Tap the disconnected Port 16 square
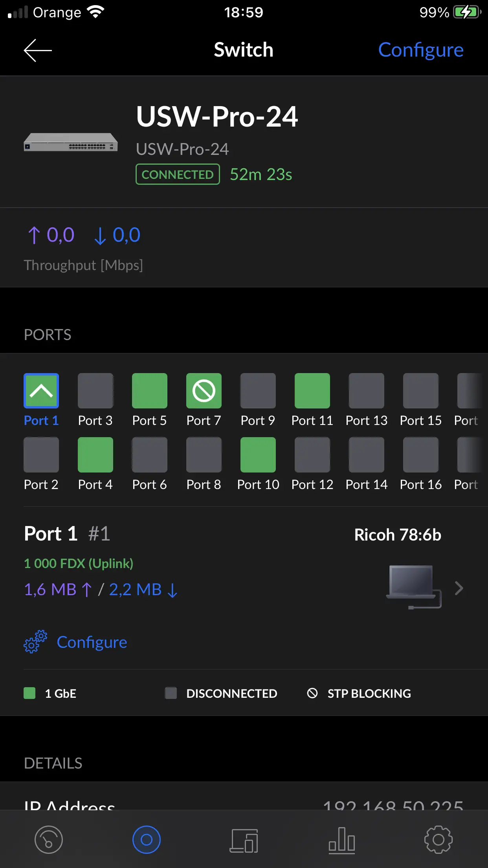This screenshot has width=488, height=868. click(x=421, y=455)
